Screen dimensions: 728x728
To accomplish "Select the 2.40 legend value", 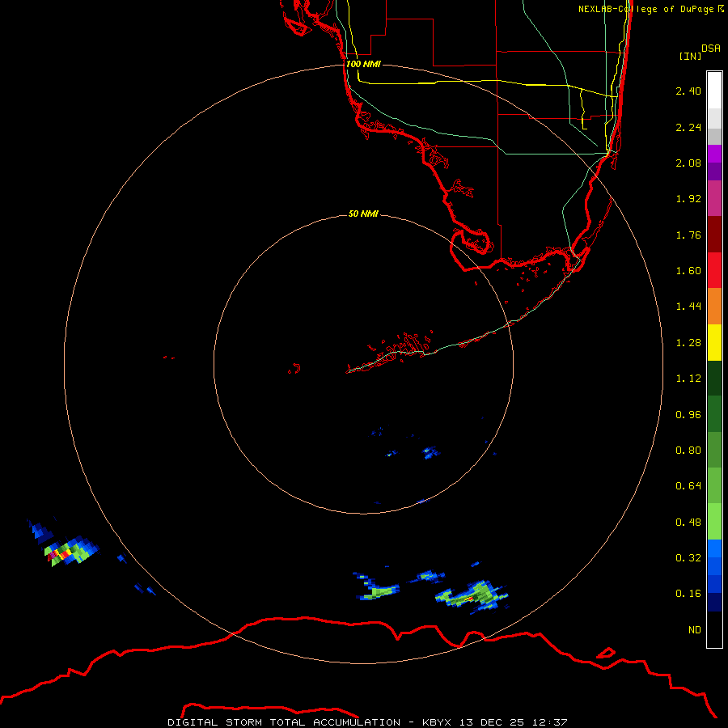I will 688,91.
